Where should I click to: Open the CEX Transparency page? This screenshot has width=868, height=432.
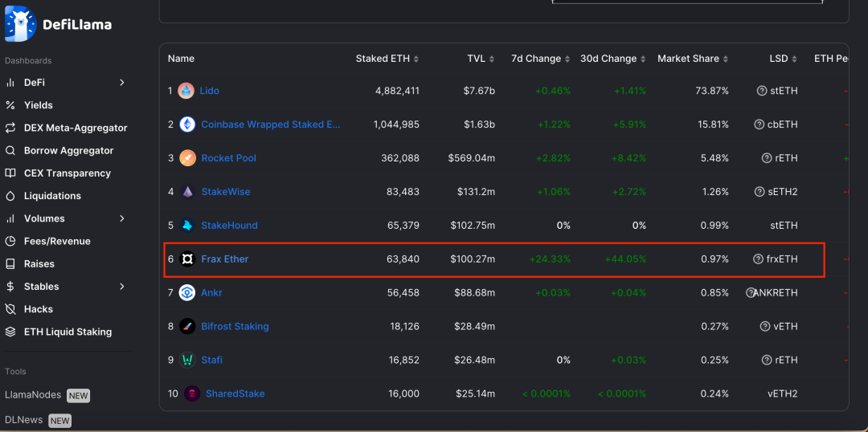pos(67,173)
